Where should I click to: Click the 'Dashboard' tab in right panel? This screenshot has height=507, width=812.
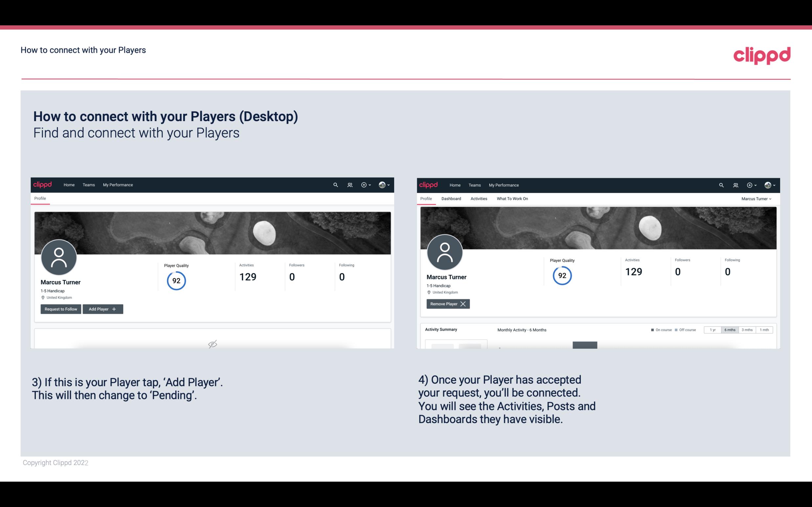451,199
